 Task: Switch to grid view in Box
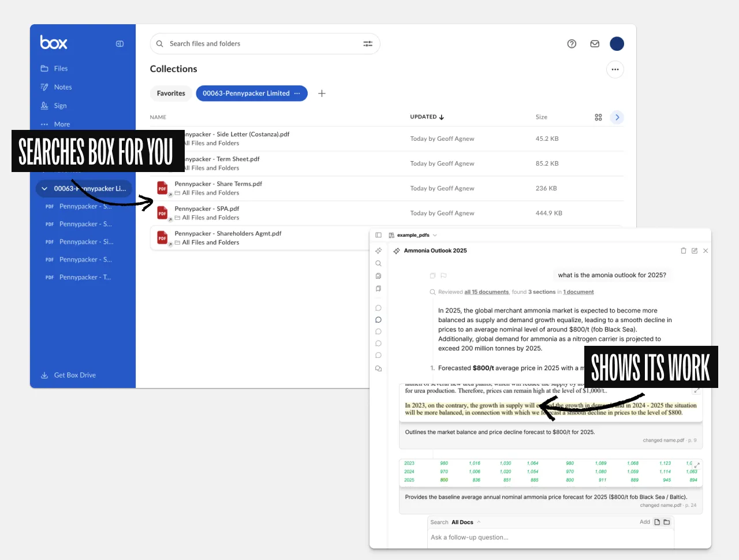(x=598, y=117)
